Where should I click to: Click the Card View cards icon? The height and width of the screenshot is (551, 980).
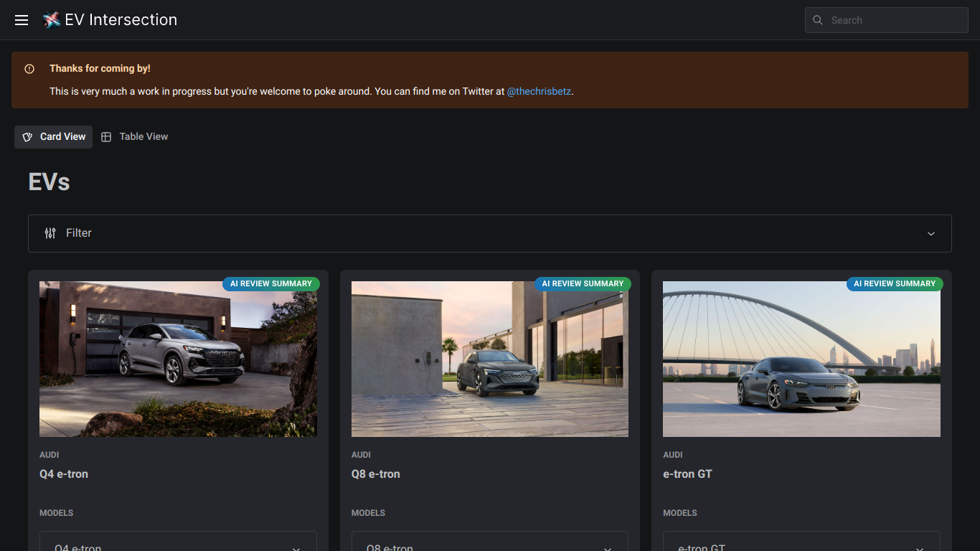(27, 137)
